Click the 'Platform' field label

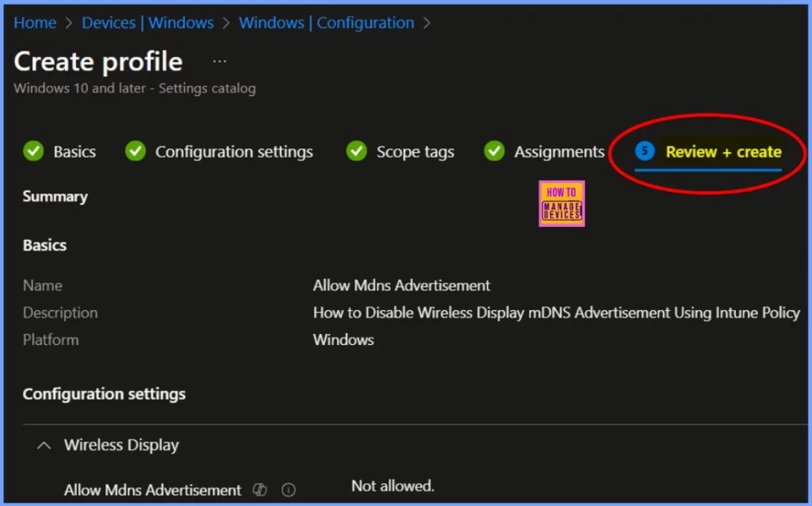[51, 339]
